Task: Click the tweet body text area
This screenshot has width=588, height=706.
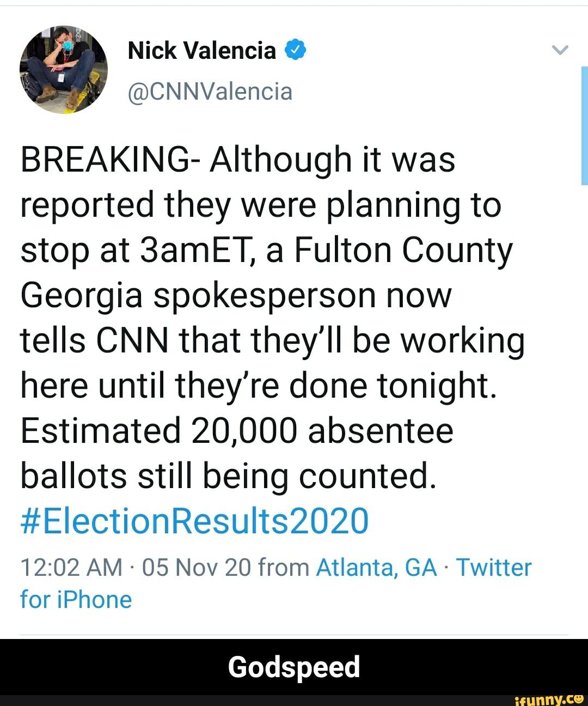Action: [272, 316]
